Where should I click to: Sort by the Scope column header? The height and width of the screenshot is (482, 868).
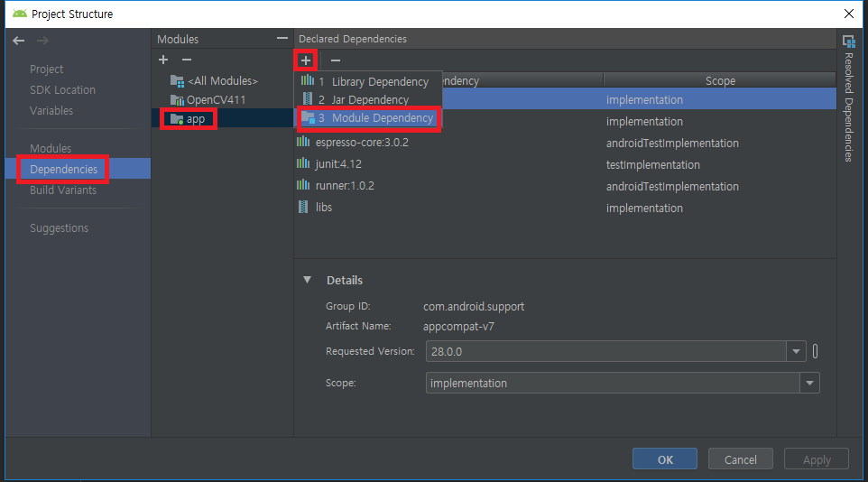720,81
